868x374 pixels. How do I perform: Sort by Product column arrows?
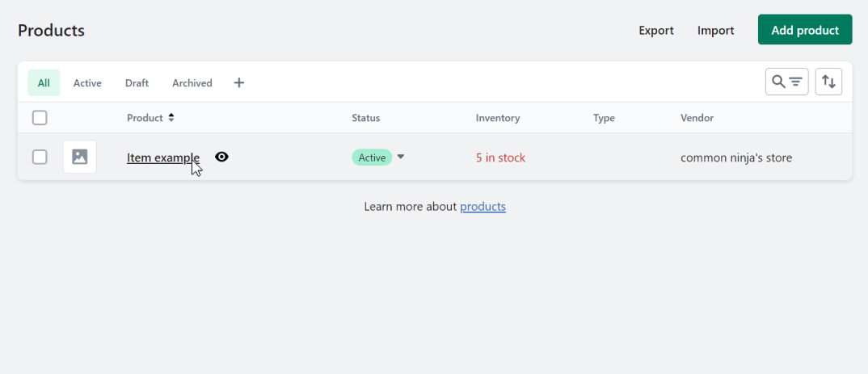[171, 118]
